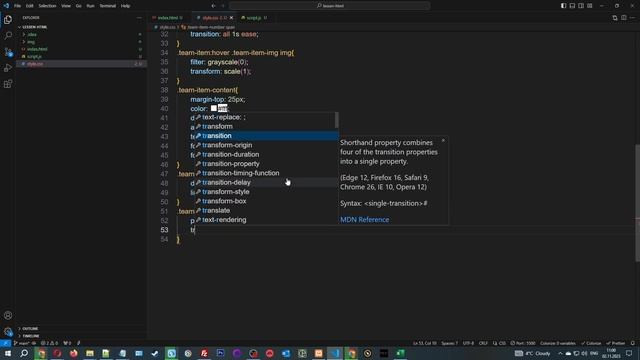
Task: Open the Accounts menu in activity bar
Action: (x=8, y=315)
